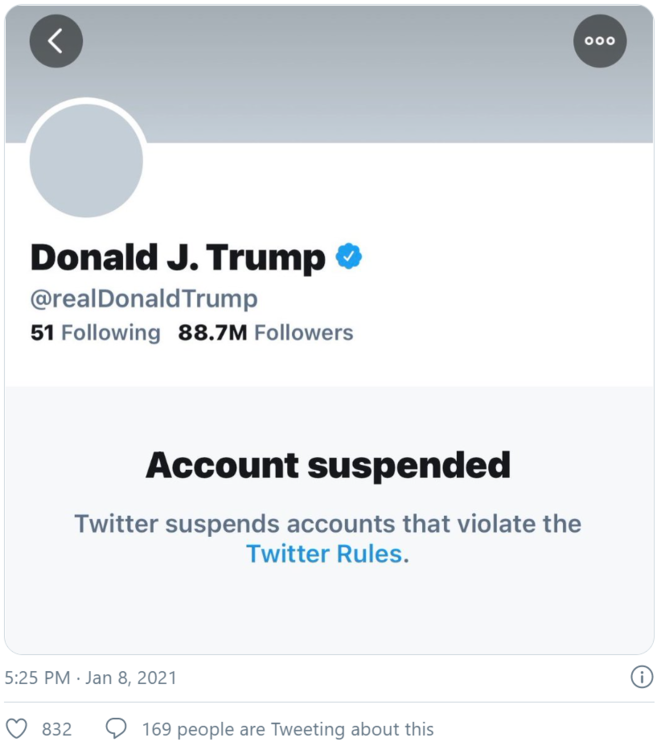661x750 pixels.
Task: Click the Account suspended heading
Action: (328, 465)
